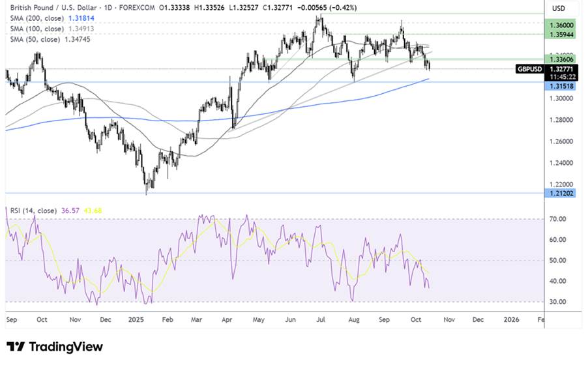Click the TradingView wordmark link
Screen dimensions: 588x365
click(65, 347)
